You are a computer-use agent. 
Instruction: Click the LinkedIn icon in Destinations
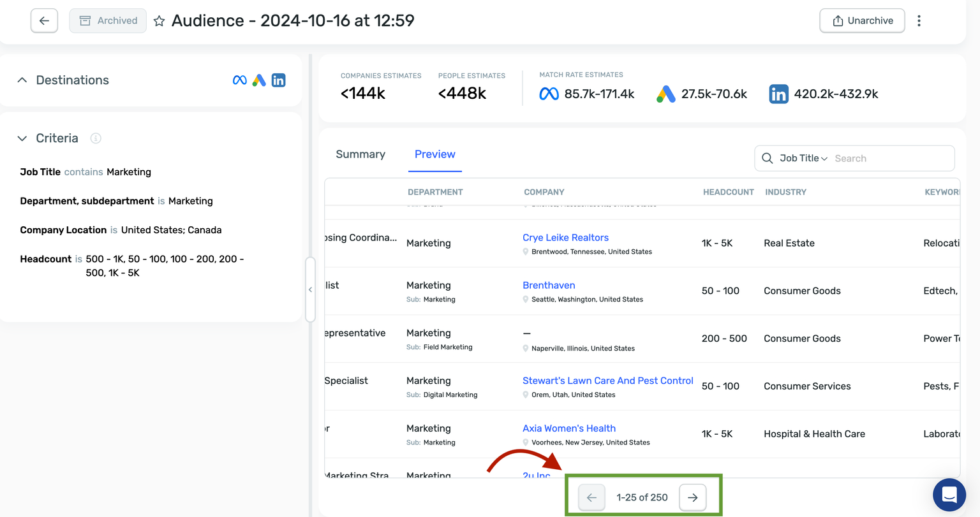278,80
